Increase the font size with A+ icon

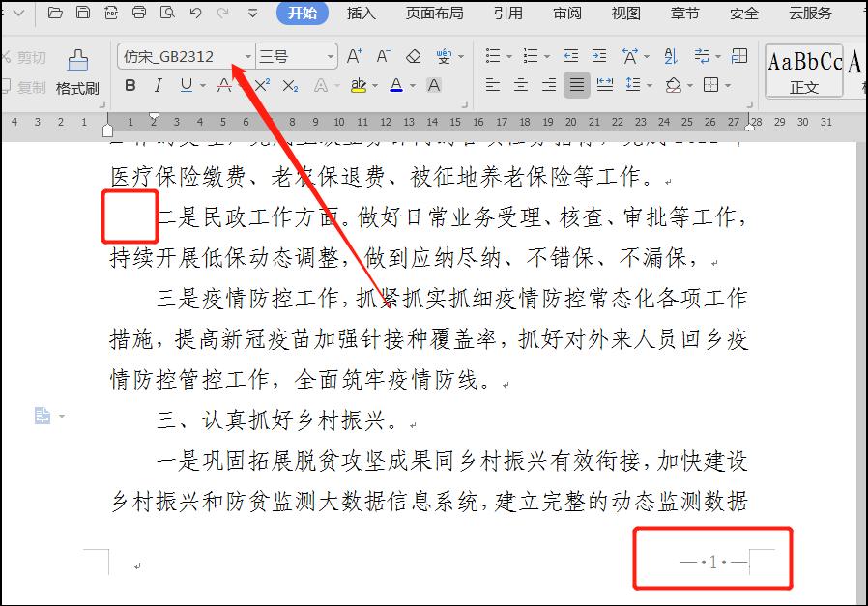(355, 56)
